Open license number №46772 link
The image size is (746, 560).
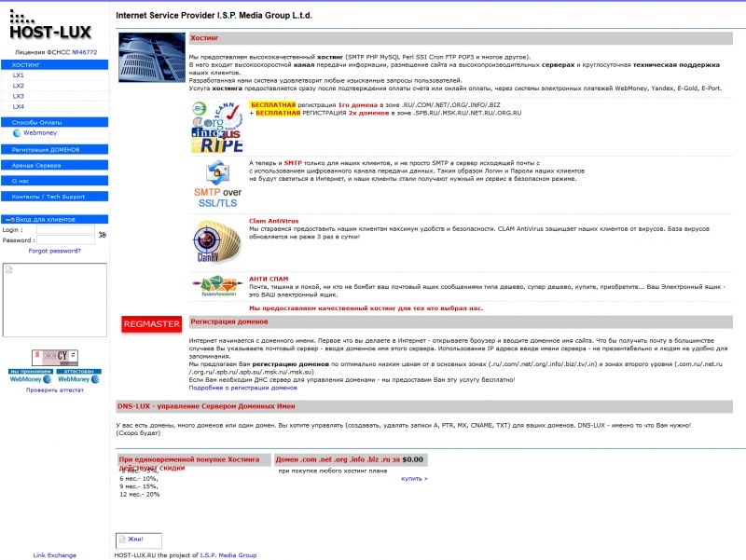(x=84, y=52)
